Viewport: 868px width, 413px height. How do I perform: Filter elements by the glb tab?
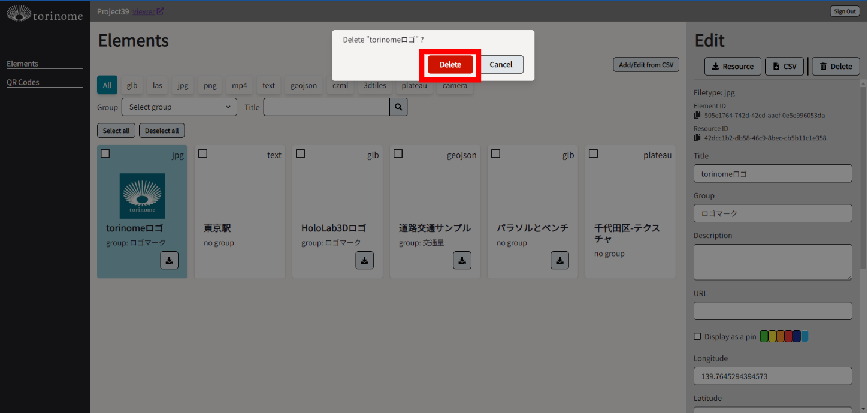[132, 85]
